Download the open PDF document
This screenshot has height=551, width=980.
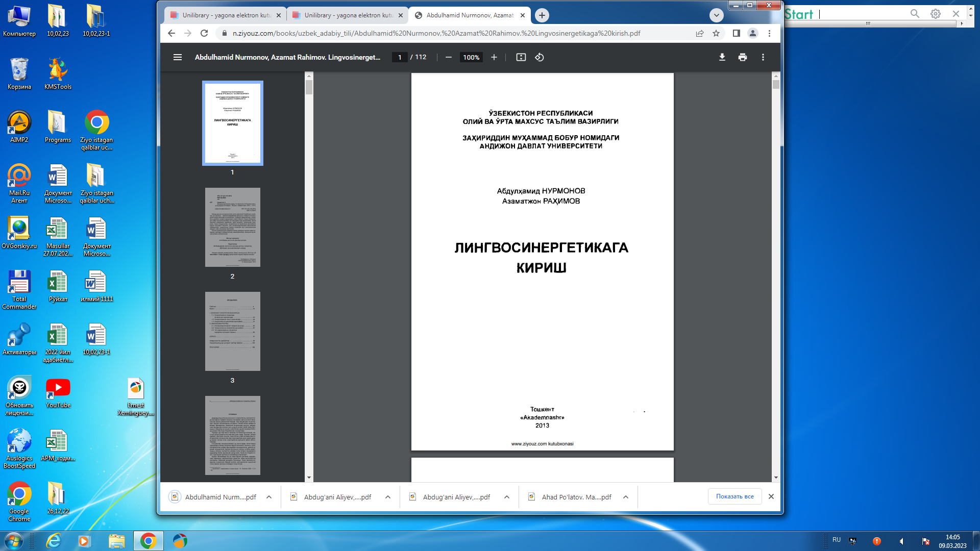click(722, 57)
